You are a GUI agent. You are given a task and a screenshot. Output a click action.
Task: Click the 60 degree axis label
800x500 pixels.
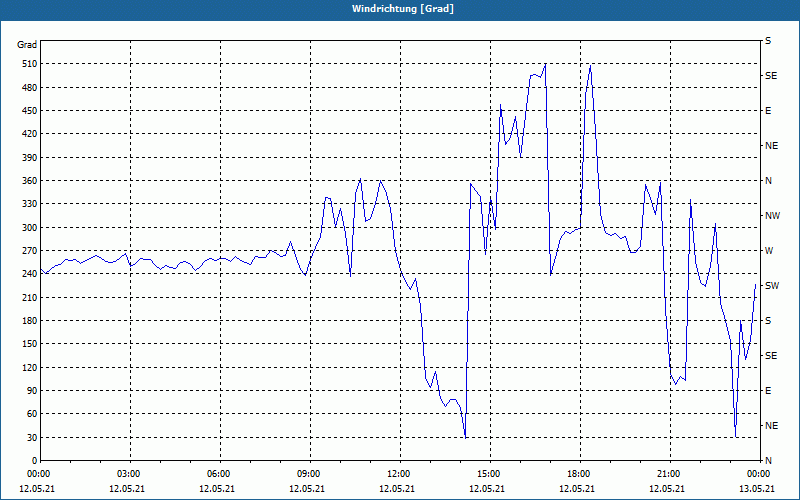pyautogui.click(x=31, y=414)
